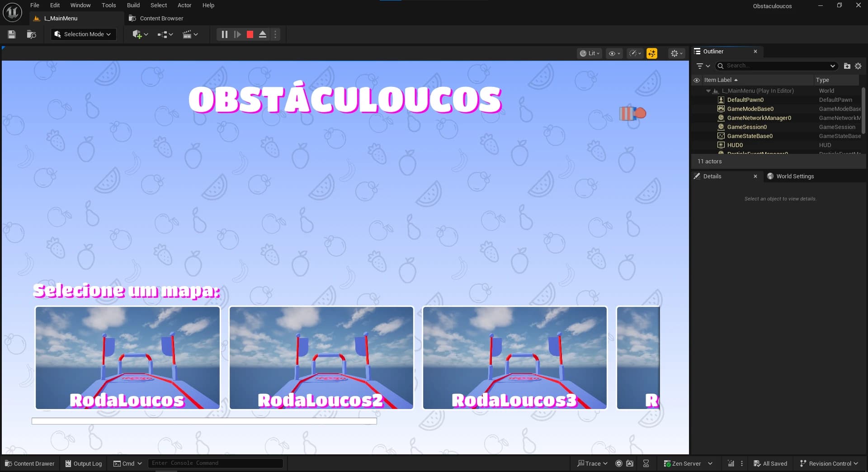Click the yellow game view toggle icon
Image resolution: width=868 pixels, height=472 pixels.
[651, 53]
